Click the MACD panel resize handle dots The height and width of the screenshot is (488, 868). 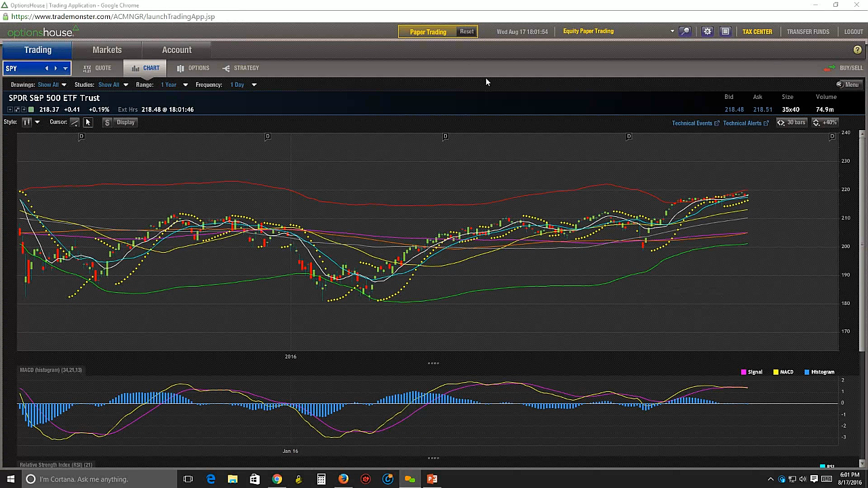click(x=433, y=363)
